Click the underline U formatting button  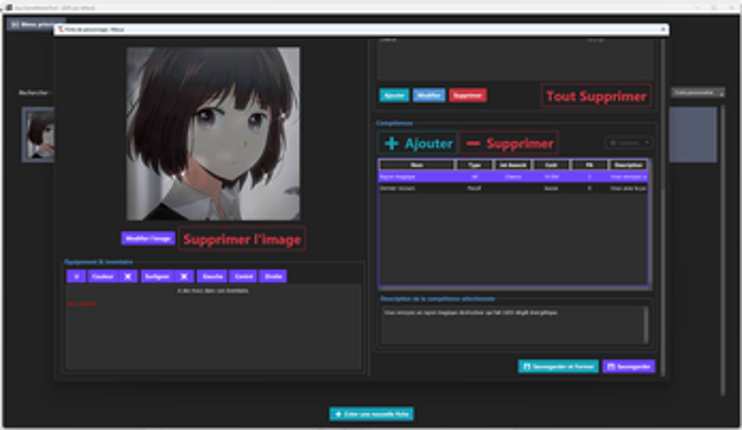pos(76,276)
